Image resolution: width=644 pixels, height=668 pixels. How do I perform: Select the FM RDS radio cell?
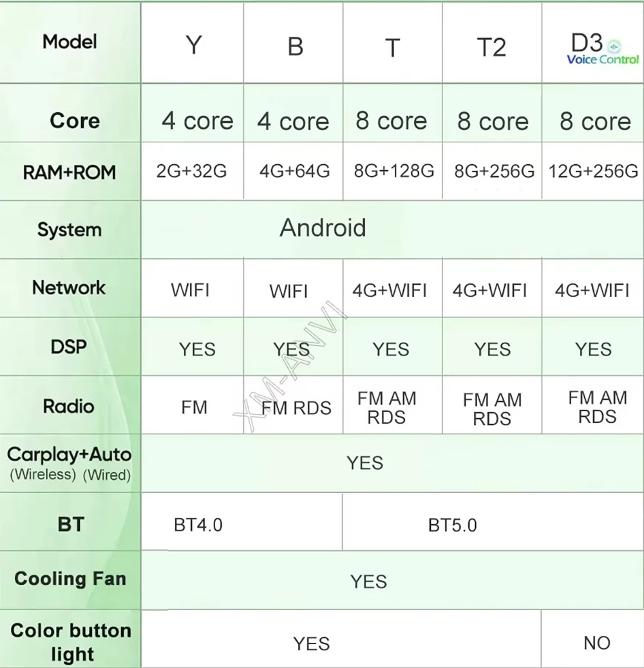tap(296, 408)
